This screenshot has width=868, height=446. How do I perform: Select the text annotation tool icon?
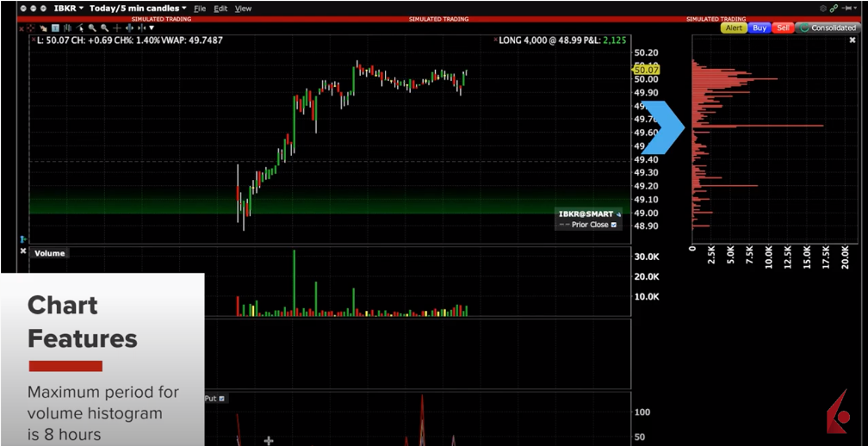pyautogui.click(x=53, y=28)
